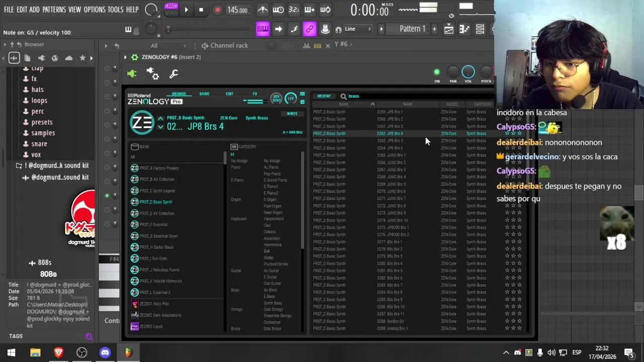Toggle wait-for-input icon
Viewport: 644px width, 362px height.
point(278,10)
